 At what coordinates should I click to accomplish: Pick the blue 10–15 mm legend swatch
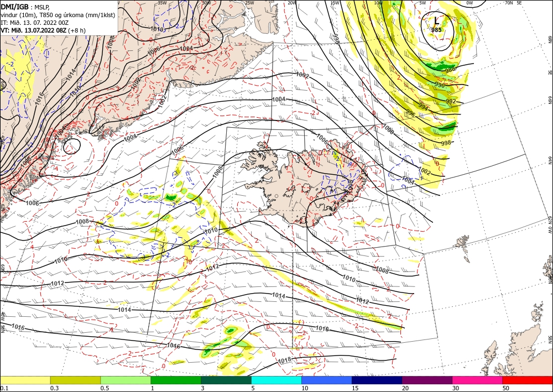pyautogui.click(x=327, y=380)
